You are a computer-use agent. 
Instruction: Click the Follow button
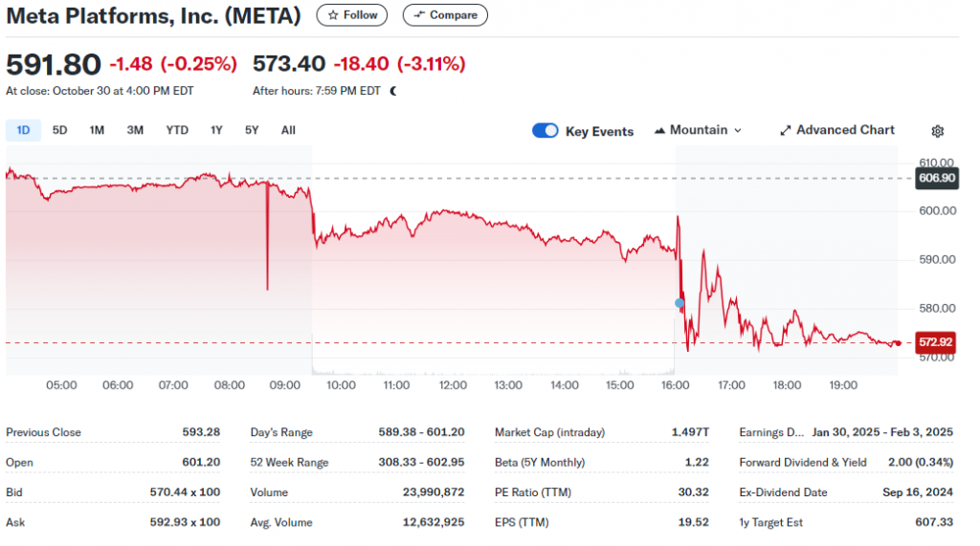(x=352, y=15)
